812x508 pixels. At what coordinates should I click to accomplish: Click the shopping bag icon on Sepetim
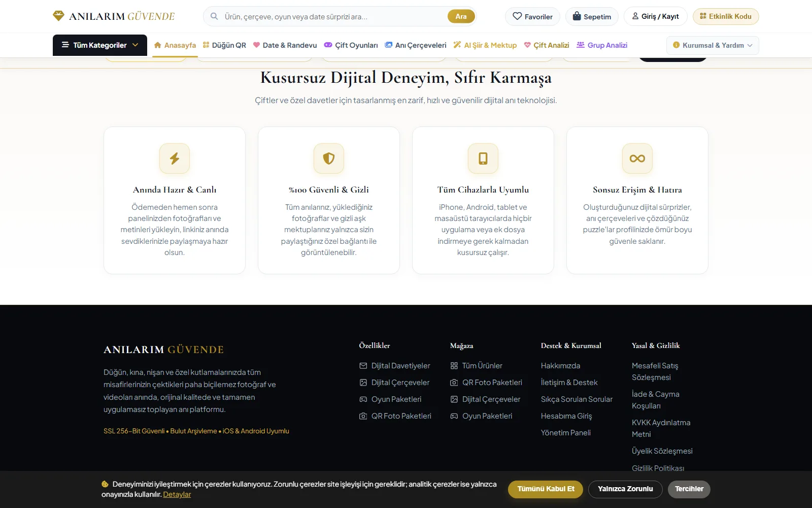point(577,16)
